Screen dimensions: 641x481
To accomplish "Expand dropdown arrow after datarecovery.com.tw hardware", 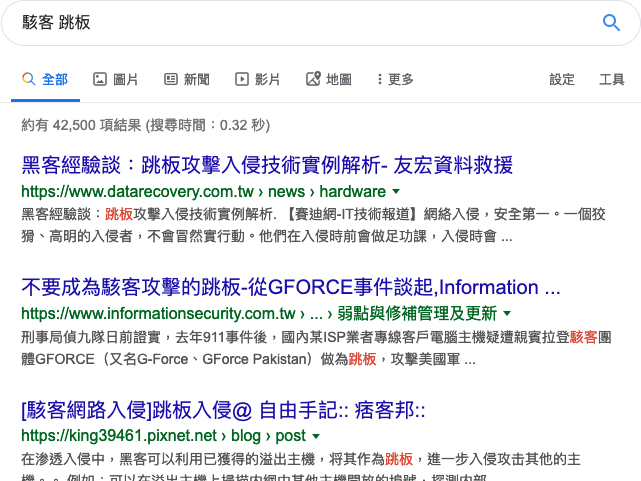I will 396,191.
